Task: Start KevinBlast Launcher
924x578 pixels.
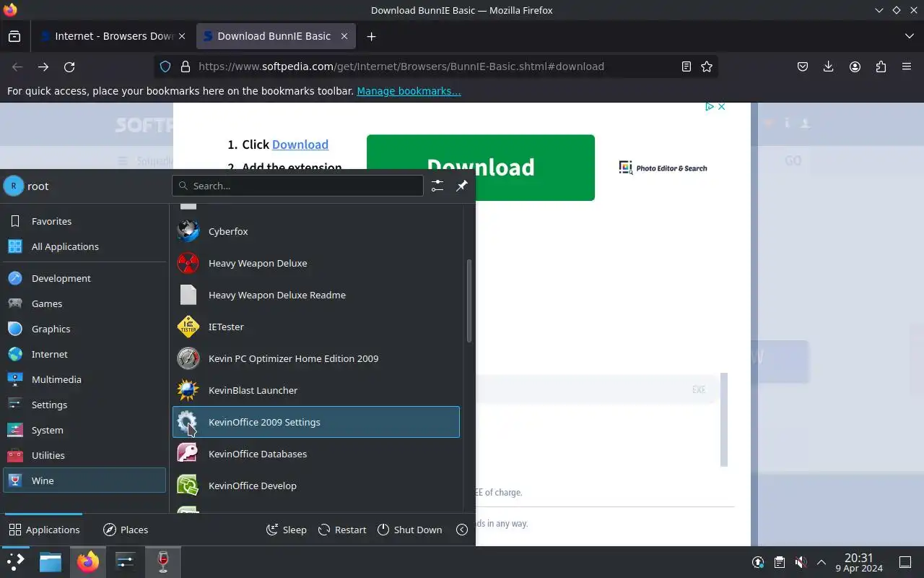Action: [315, 390]
